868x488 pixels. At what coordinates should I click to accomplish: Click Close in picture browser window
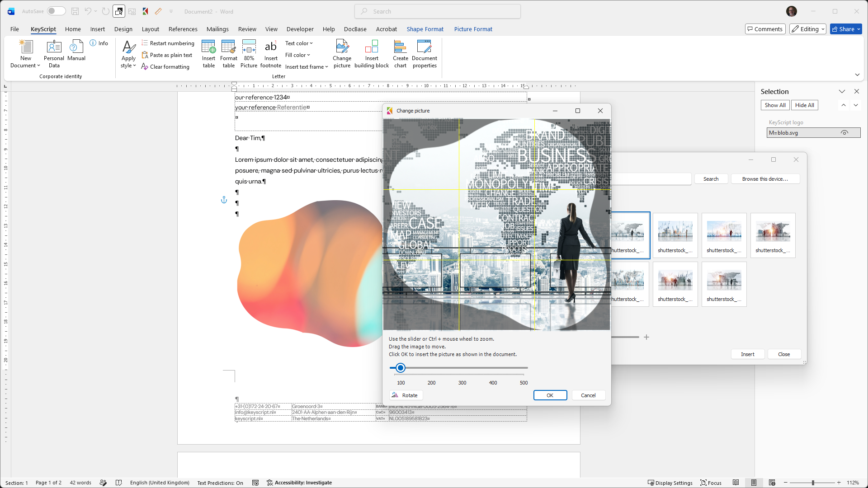click(x=784, y=354)
